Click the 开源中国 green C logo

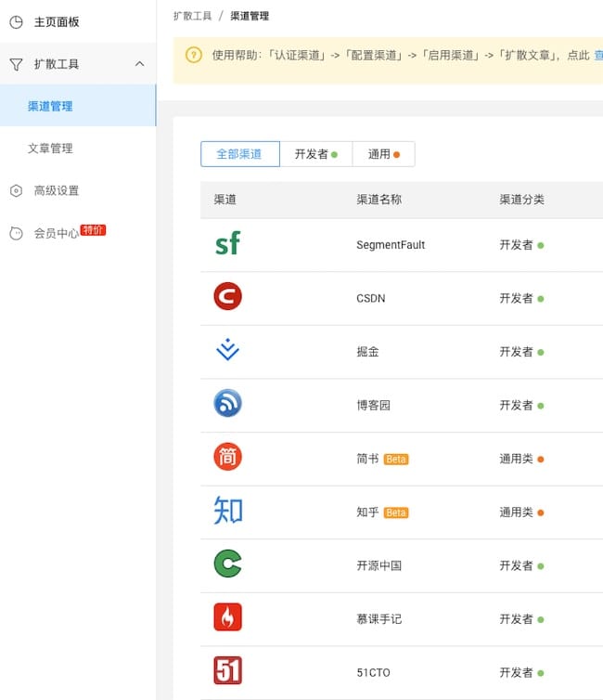tap(227, 564)
